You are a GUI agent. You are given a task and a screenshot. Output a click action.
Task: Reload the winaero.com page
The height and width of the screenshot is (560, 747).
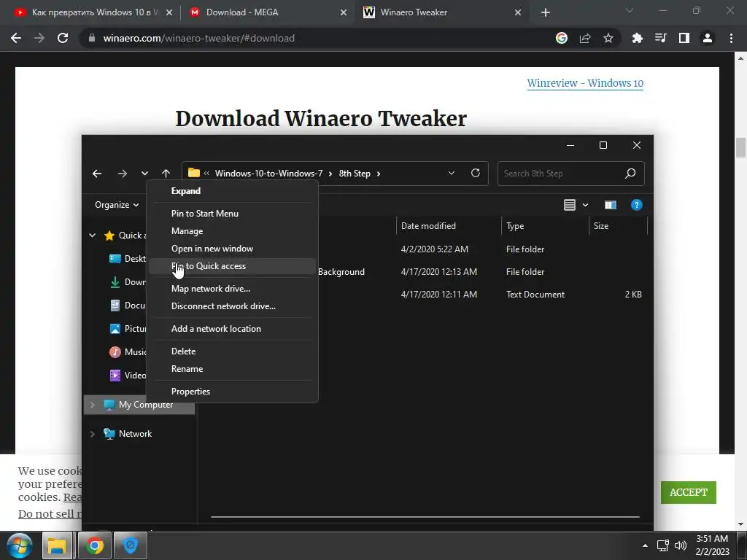coord(63,38)
